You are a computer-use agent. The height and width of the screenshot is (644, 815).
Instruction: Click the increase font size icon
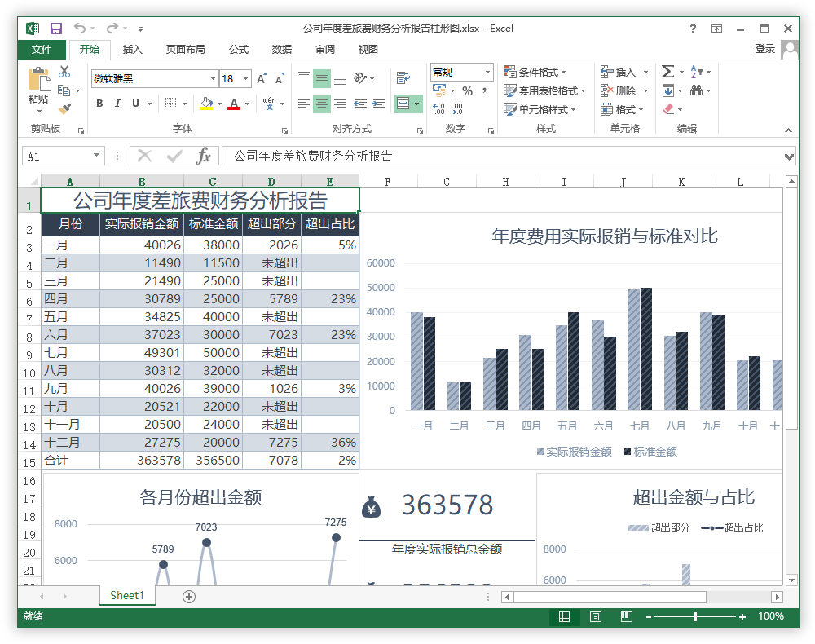click(x=262, y=79)
